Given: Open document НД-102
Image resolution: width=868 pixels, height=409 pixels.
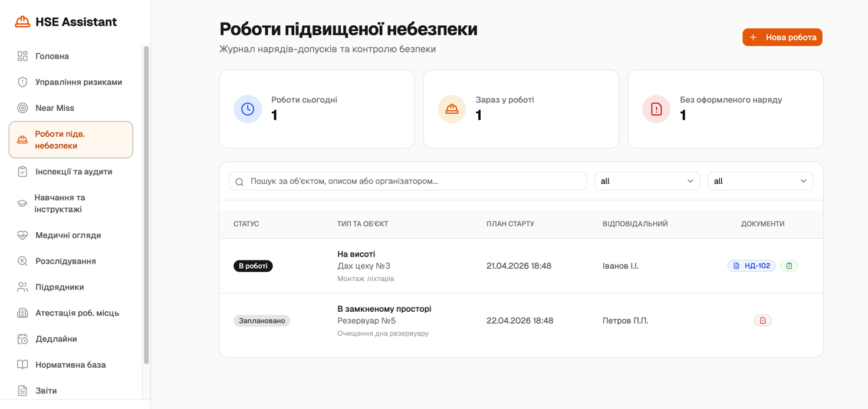Looking at the screenshot, I should pos(751,266).
